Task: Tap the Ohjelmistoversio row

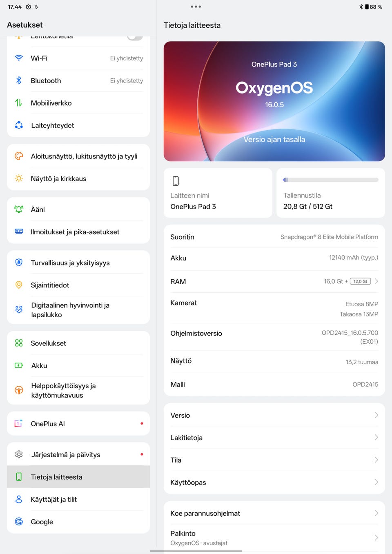Action: pyautogui.click(x=274, y=337)
